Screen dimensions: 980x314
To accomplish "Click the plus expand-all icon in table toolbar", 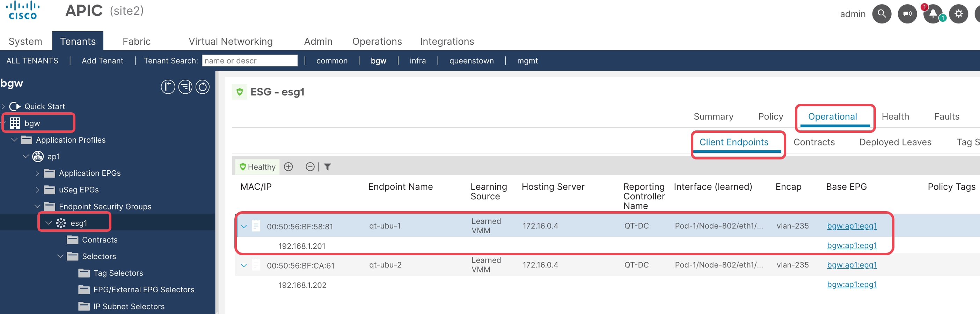I will [x=288, y=166].
